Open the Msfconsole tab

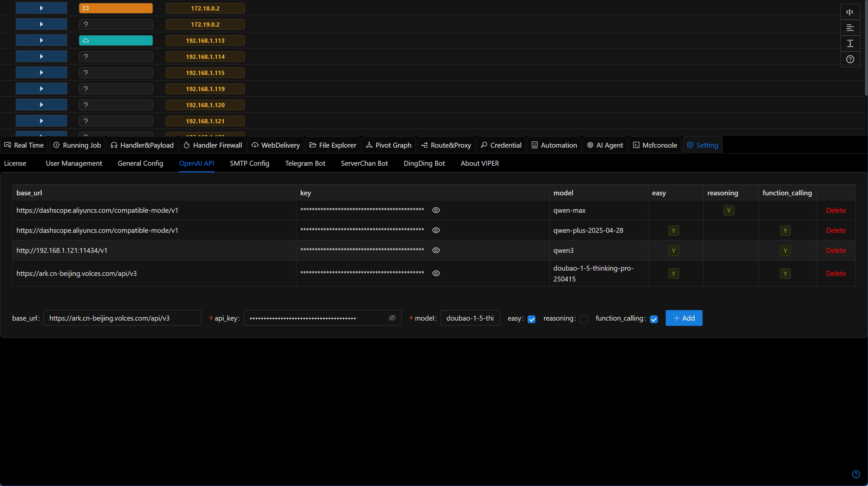point(655,145)
